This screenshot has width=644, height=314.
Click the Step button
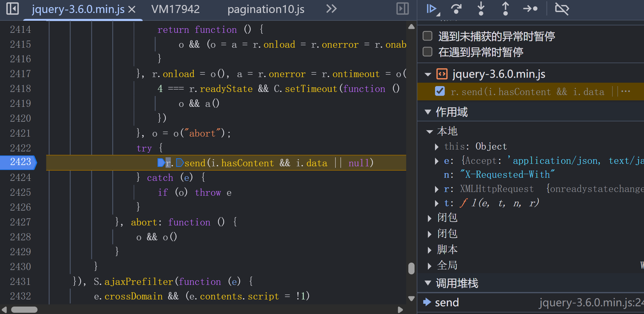click(530, 9)
